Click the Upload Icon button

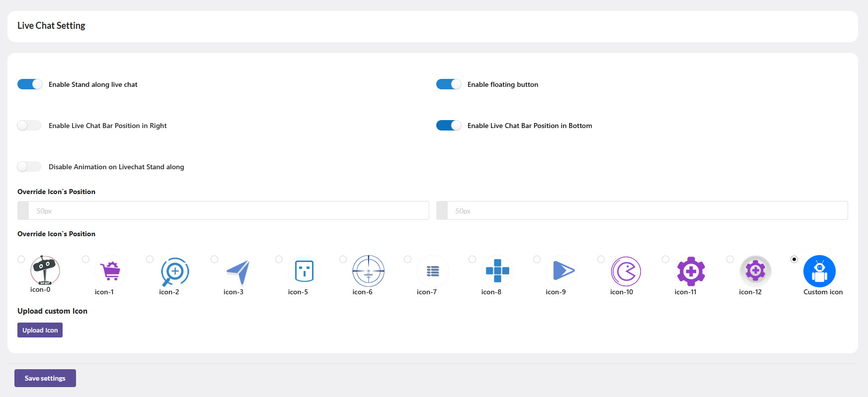[40, 330]
